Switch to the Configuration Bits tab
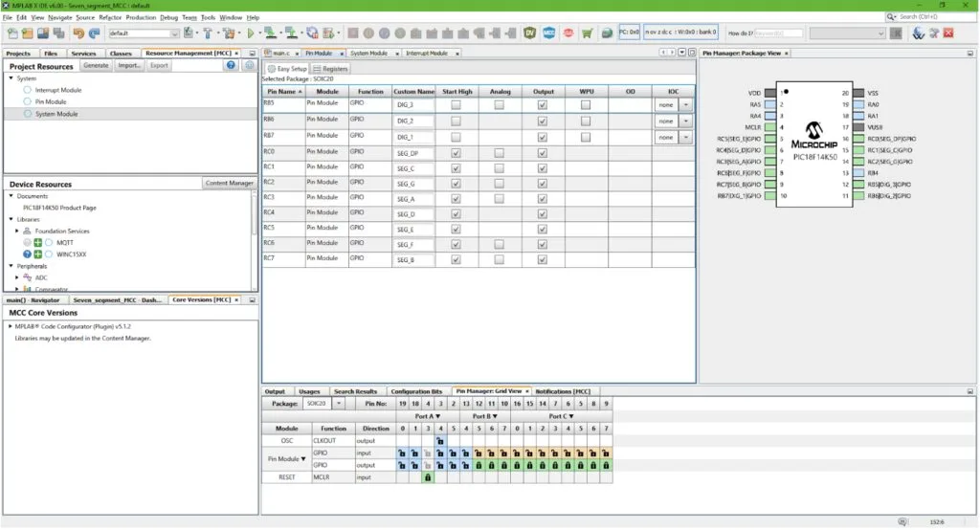The height and width of the screenshot is (530, 980). pos(416,391)
